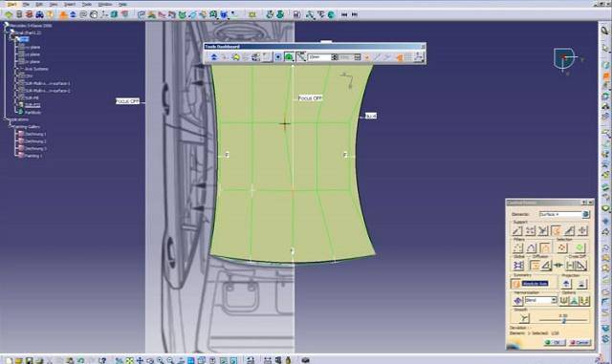The image size is (612, 364).
Task: Click the blue up-arrow icon in Tools Dashboard
Action: 214,57
